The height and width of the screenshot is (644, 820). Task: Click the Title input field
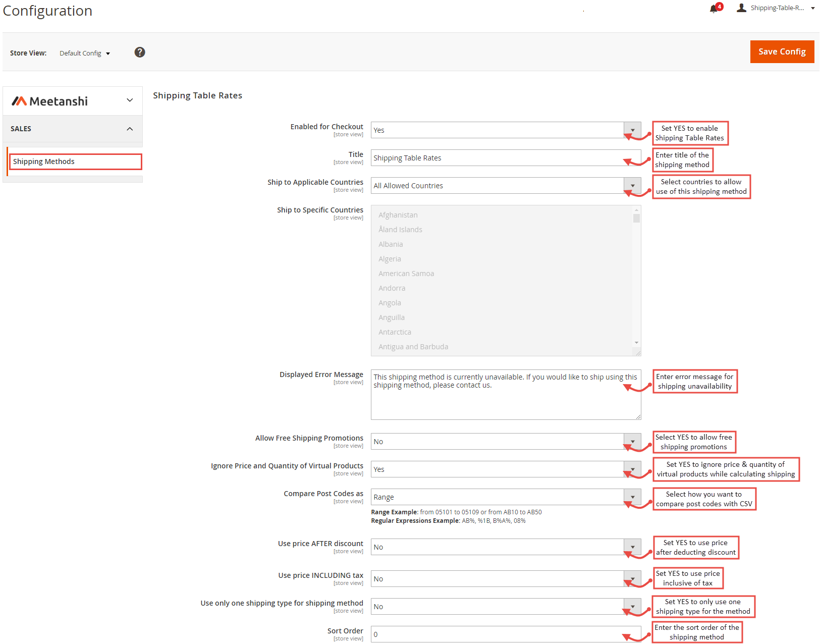pos(506,157)
